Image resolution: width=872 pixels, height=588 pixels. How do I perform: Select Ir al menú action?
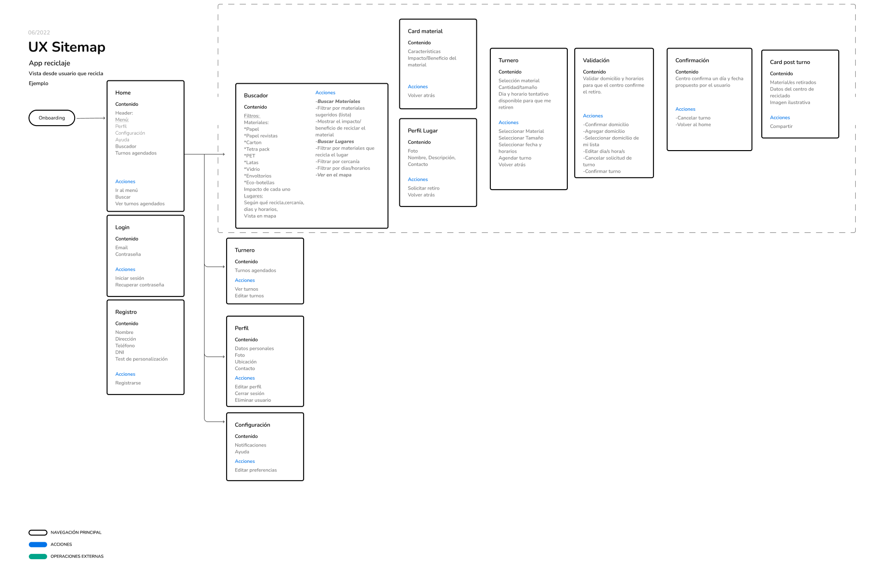pos(127,191)
